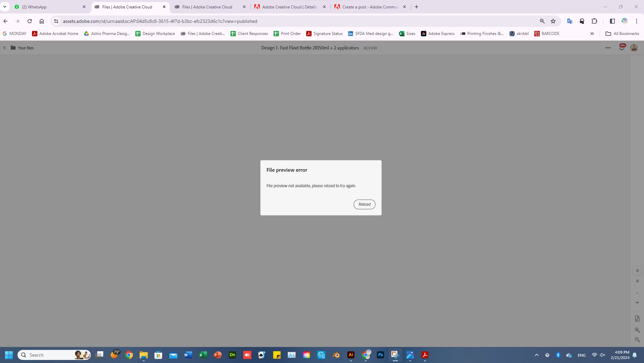Open the Astrix Pharma Design bookmark
Screen dimensions: 644x363
pyautogui.click(x=107, y=34)
